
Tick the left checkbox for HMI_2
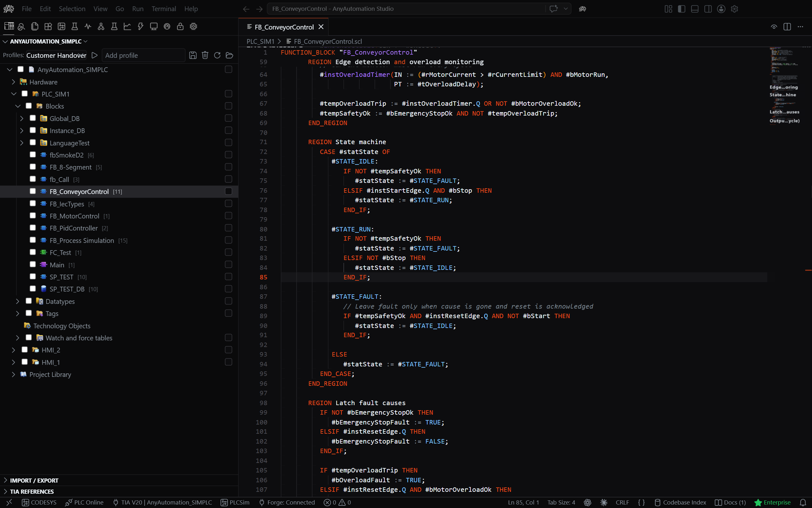(x=24, y=350)
